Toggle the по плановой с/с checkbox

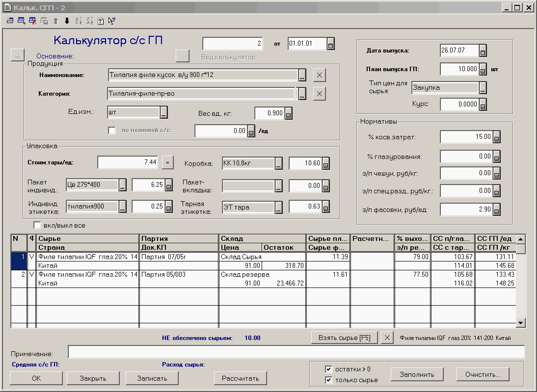[111, 131]
